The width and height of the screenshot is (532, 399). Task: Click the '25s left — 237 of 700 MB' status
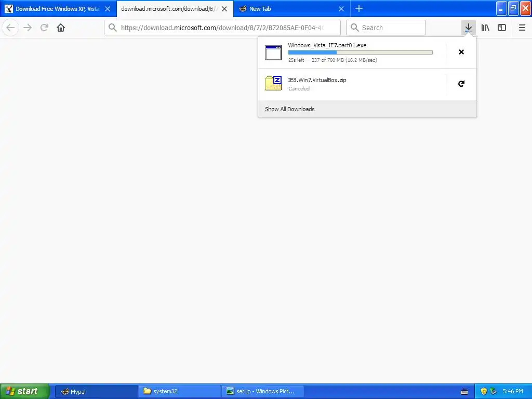[332, 60]
